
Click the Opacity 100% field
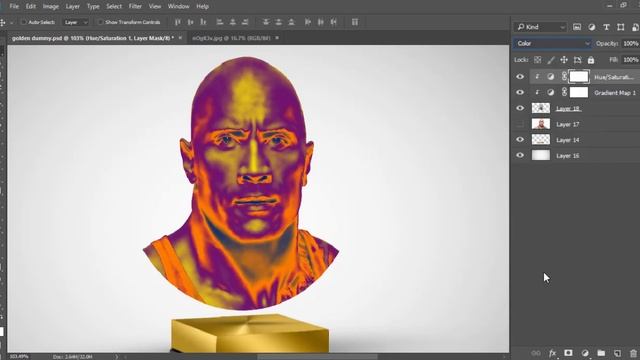630,43
